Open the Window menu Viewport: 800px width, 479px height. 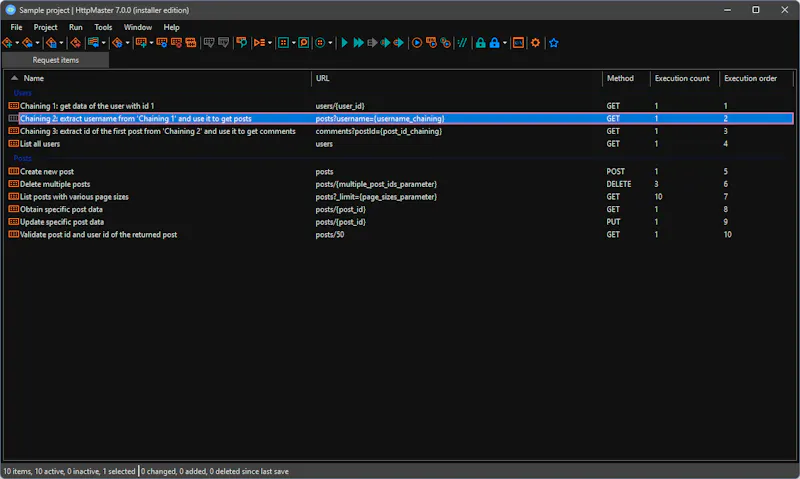click(138, 27)
